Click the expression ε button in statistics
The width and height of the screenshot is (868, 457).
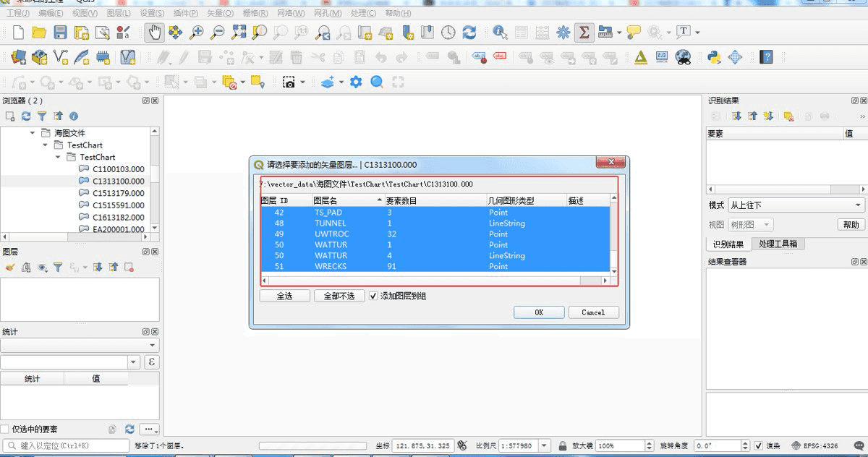point(152,362)
